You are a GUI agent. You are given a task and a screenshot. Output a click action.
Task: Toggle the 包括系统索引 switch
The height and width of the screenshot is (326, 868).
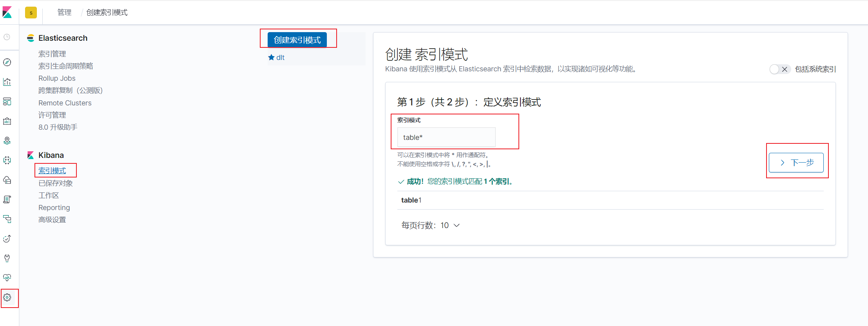780,69
